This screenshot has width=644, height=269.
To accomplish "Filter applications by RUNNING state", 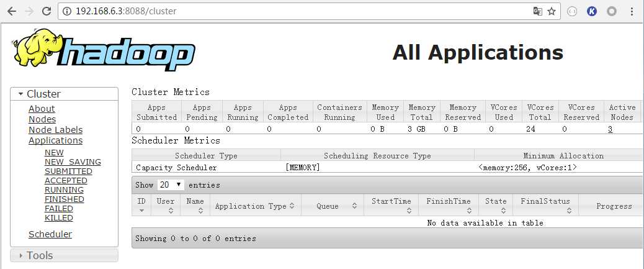I will pos(64,190).
